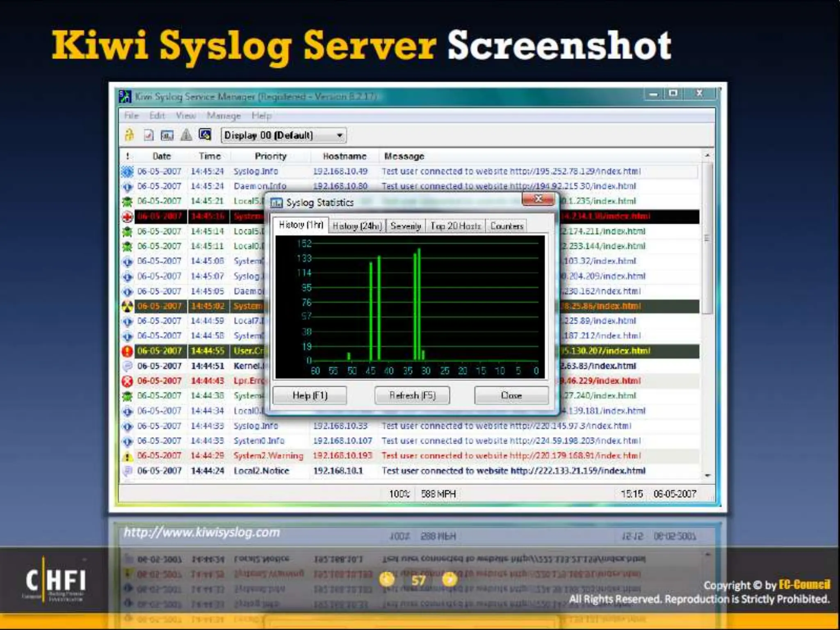Click the 15:15 status bar time
Image resolution: width=840 pixels, height=630 pixels.
coord(632,494)
